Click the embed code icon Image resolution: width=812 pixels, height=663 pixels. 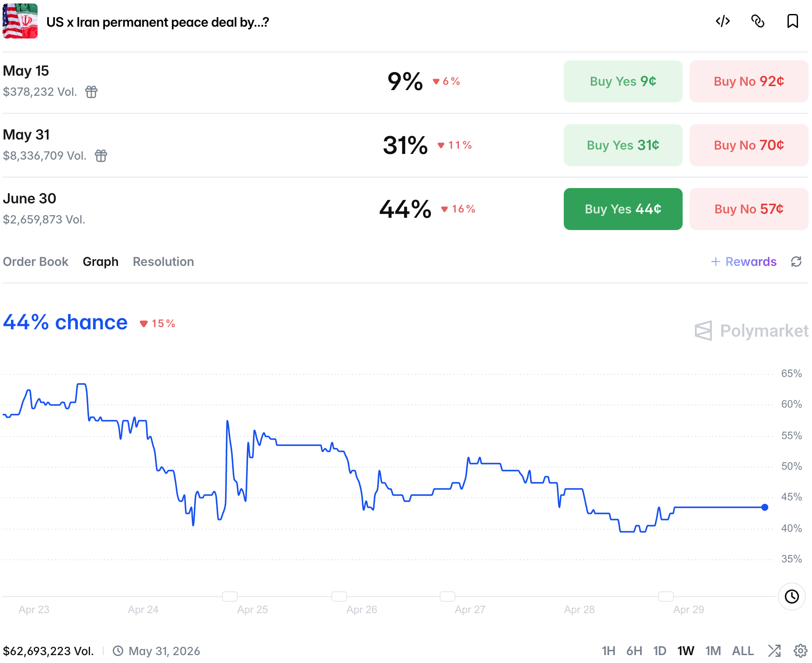point(723,21)
